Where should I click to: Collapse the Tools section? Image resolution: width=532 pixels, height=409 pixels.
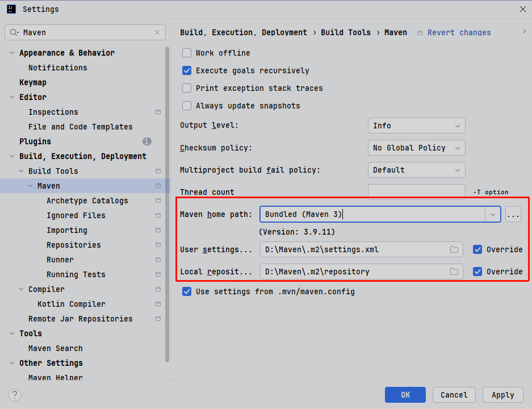click(x=12, y=333)
